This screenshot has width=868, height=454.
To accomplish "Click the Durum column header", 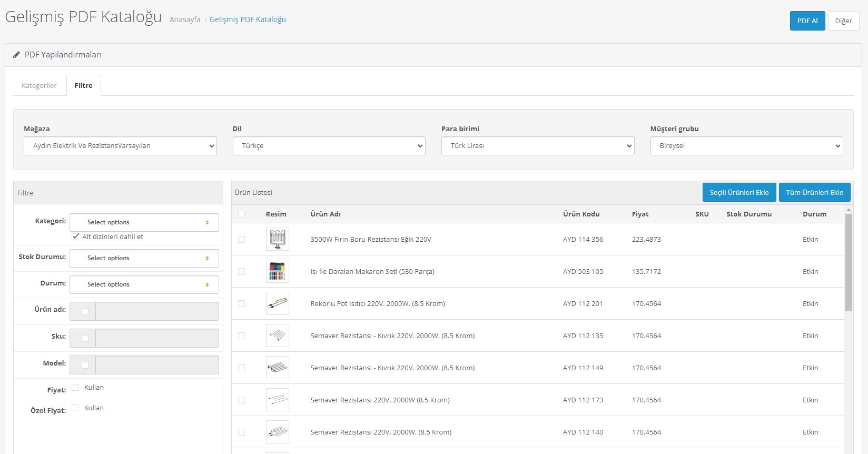I will pos(815,214).
